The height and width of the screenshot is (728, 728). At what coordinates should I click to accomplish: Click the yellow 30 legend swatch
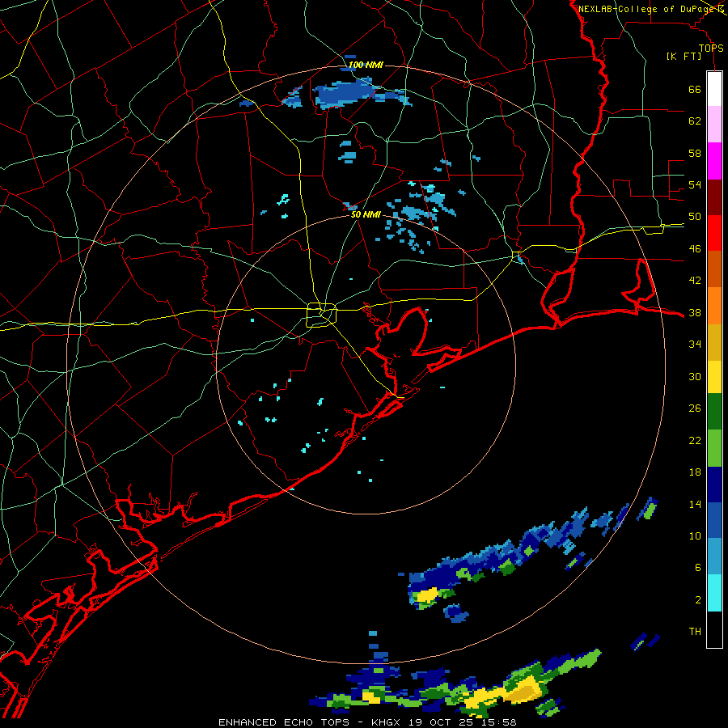pos(714,377)
